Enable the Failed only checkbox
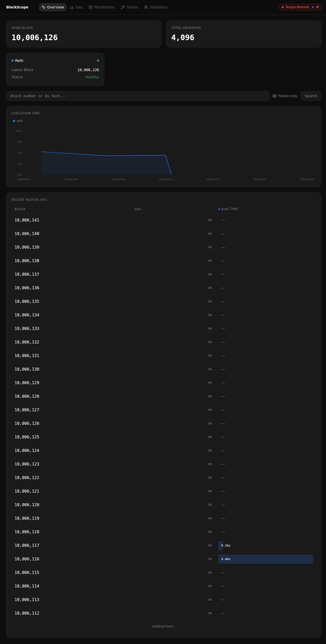This screenshot has width=326, height=644. (x=274, y=96)
